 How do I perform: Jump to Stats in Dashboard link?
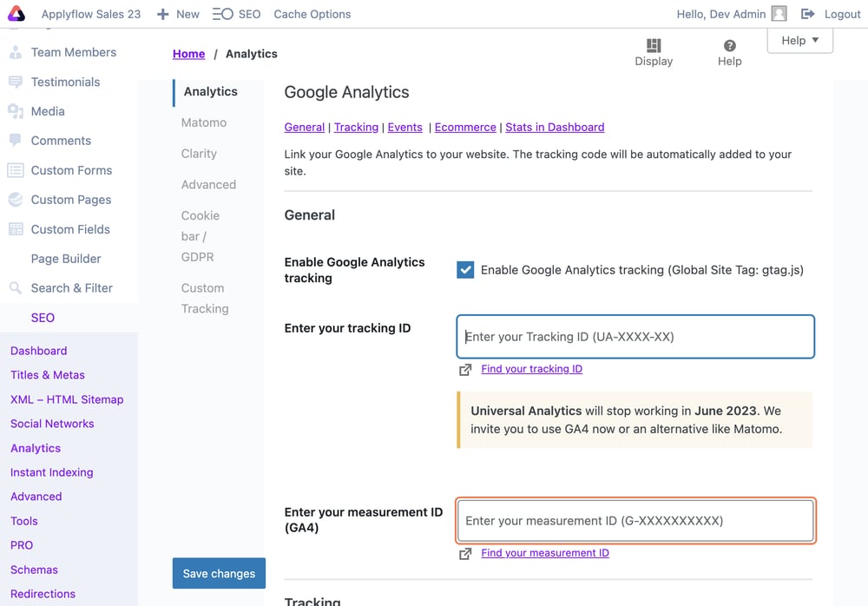tap(555, 127)
